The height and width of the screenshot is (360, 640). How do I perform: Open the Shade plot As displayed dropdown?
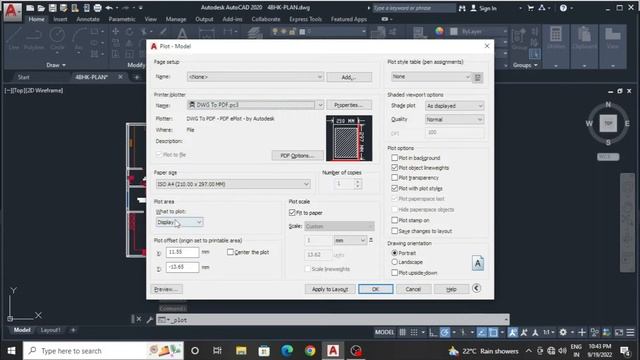pyautogui.click(x=454, y=106)
